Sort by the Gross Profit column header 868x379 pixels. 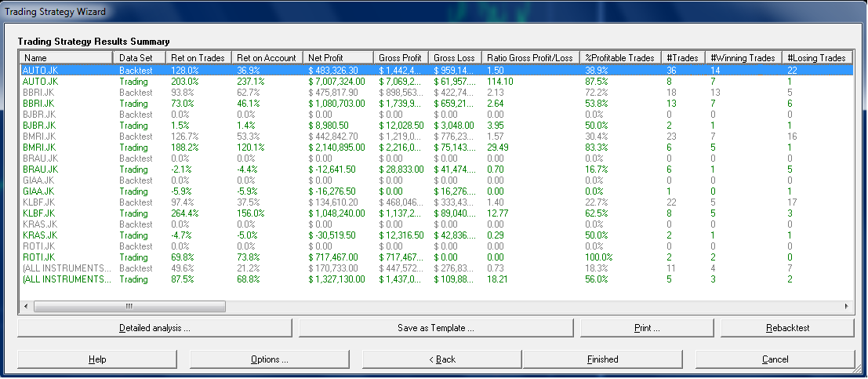pyautogui.click(x=401, y=57)
